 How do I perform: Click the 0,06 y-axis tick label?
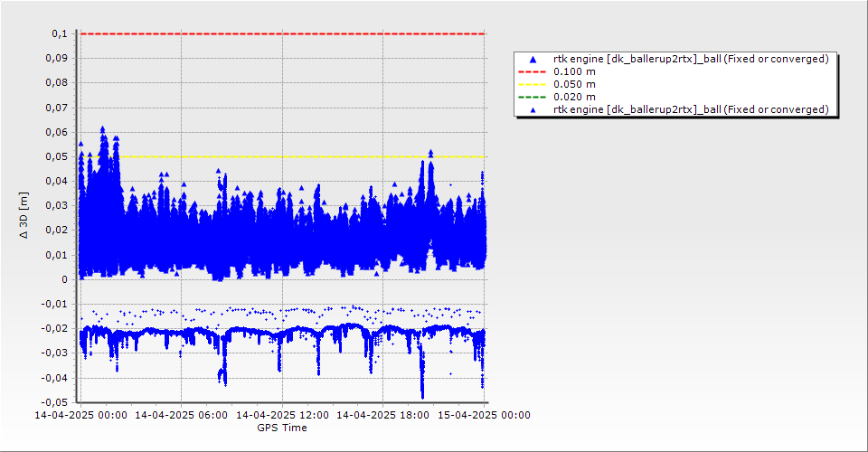click(57, 132)
